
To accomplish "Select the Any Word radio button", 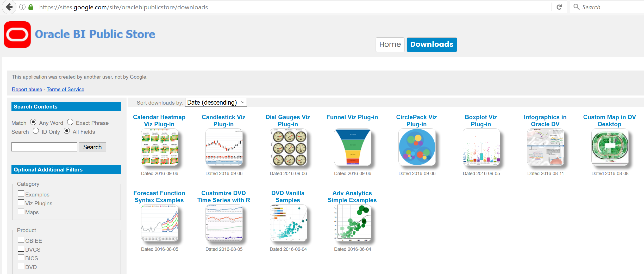I will 33,122.
